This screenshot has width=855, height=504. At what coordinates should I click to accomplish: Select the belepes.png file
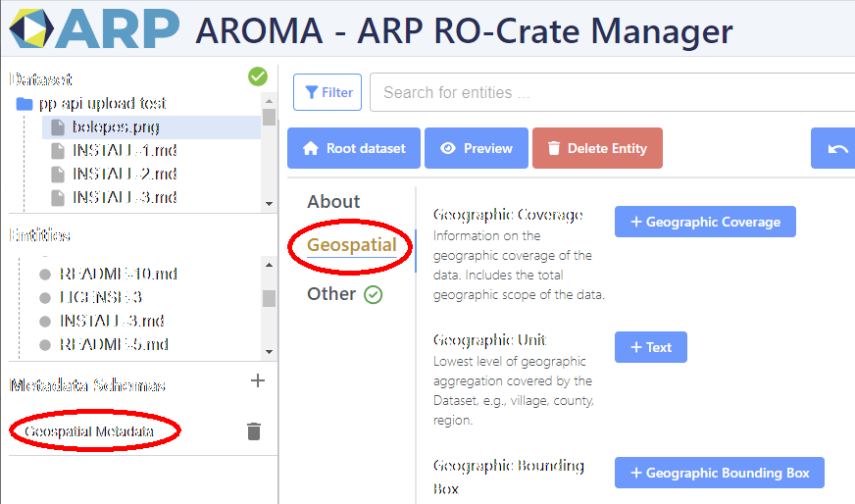152,127
